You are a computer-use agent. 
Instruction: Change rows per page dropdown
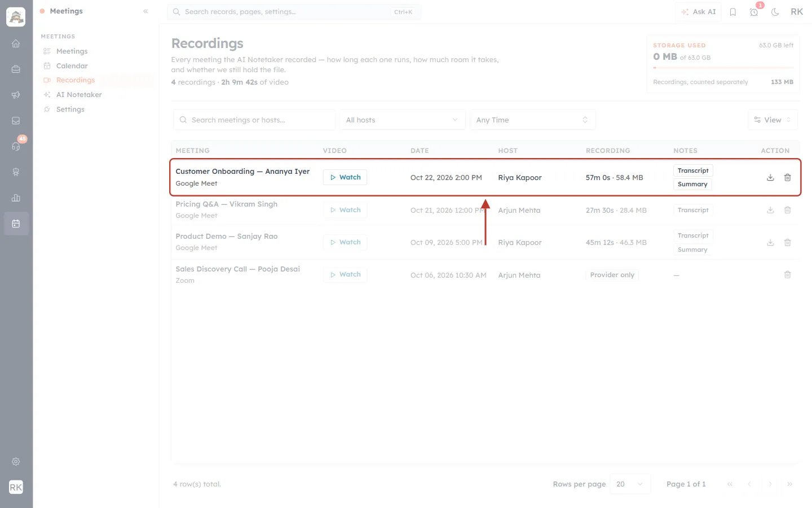(x=630, y=484)
